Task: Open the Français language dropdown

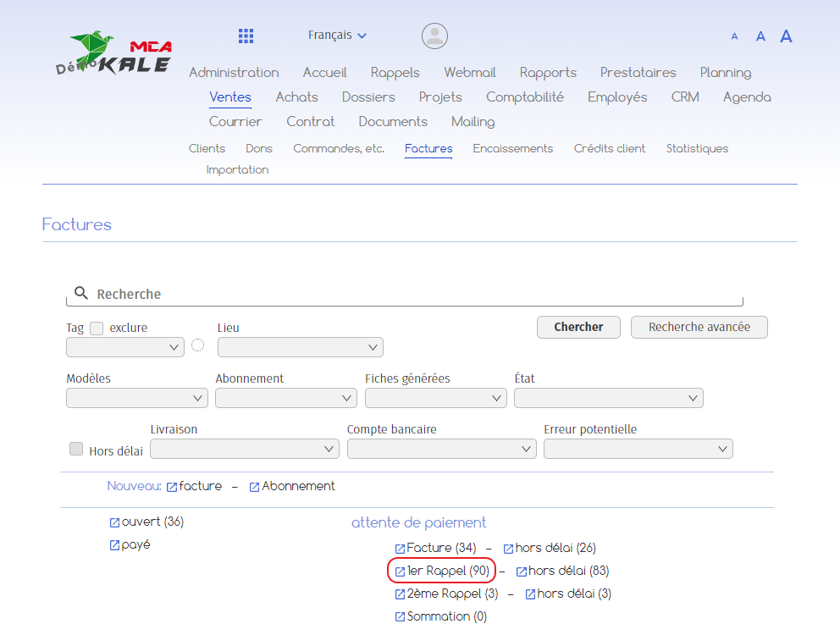Action: coord(337,36)
